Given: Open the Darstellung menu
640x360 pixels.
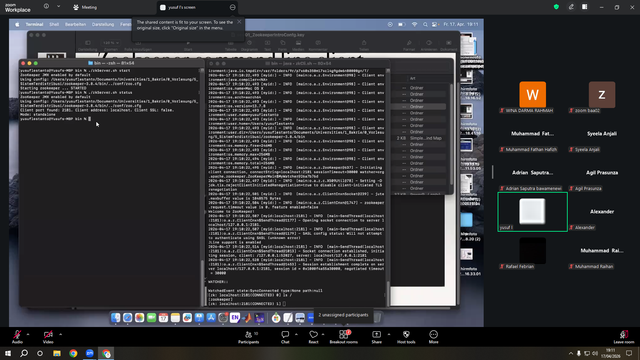Looking at the screenshot, I should click(x=103, y=24).
